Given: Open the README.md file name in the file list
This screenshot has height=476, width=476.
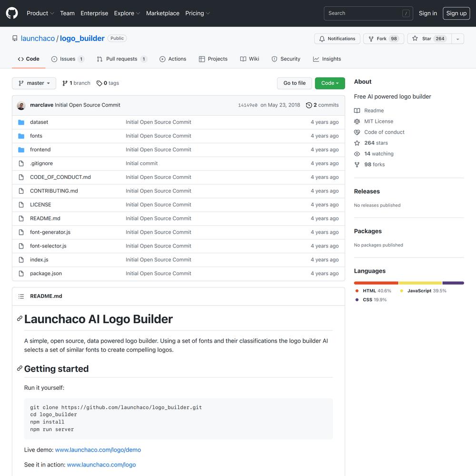Looking at the screenshot, I should [x=45, y=218].
